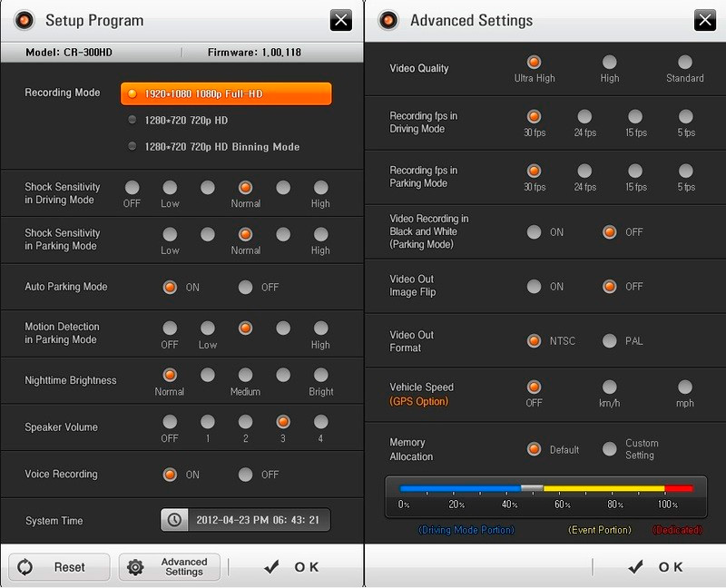Enable Black and White parking recording
This screenshot has width=726, height=588.
534,232
